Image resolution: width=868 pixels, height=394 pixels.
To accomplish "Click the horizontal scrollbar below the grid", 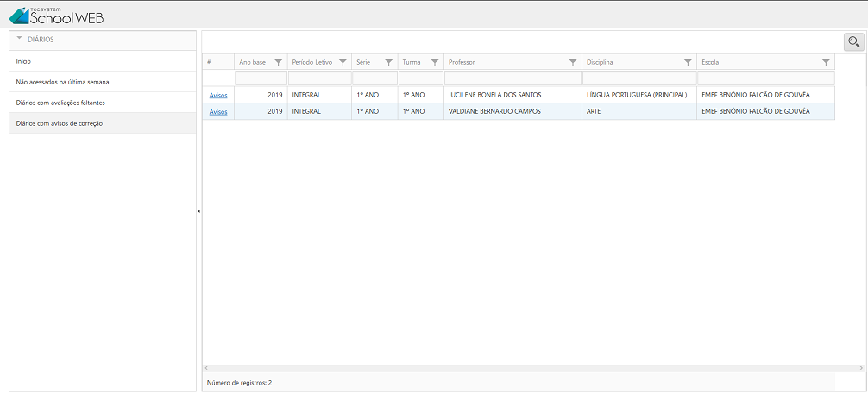I will click(x=518, y=368).
